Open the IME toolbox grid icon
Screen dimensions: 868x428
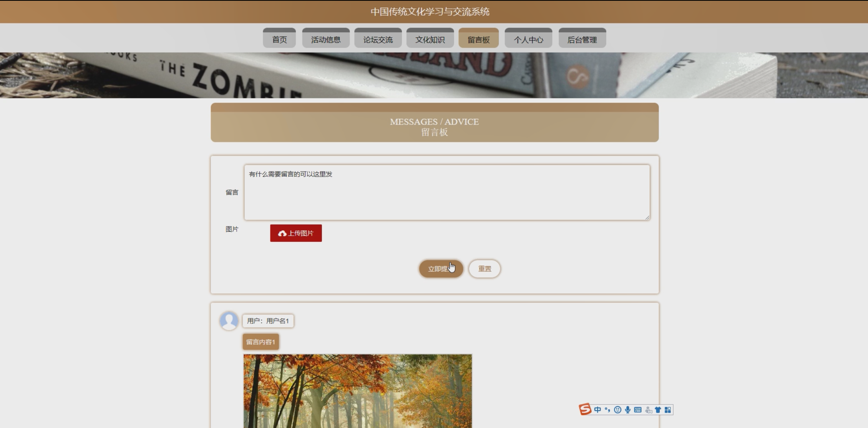click(x=668, y=410)
